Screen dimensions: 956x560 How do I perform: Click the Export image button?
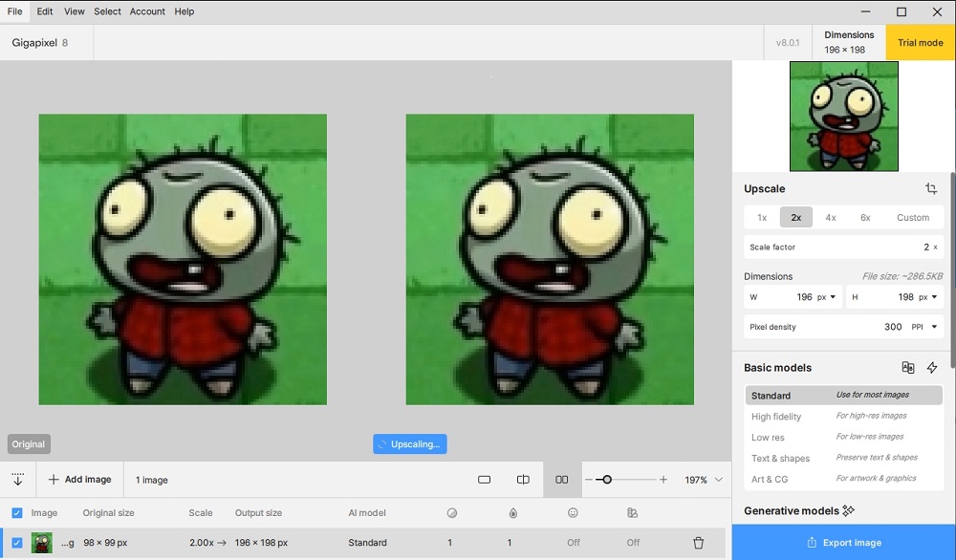tap(843, 543)
